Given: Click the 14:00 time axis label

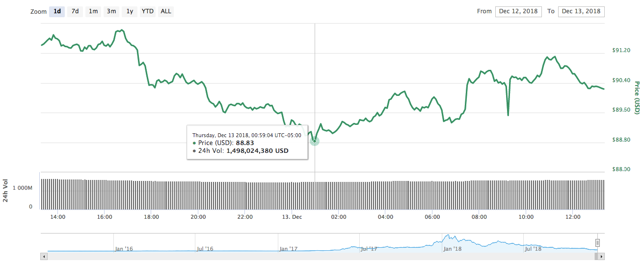Looking at the screenshot, I should (x=57, y=217).
